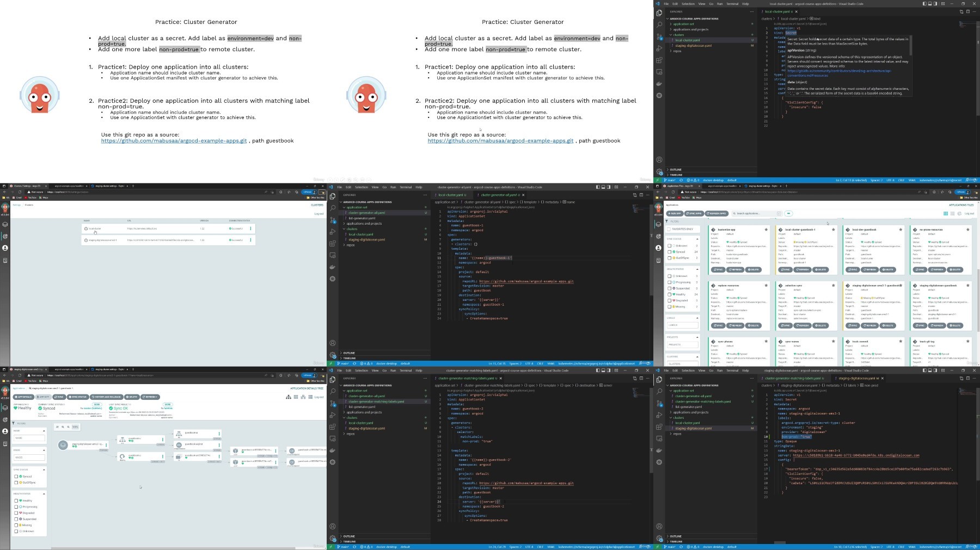Zoom in on Application Details Tree graph
The height and width of the screenshot is (550, 980).
click(x=63, y=427)
